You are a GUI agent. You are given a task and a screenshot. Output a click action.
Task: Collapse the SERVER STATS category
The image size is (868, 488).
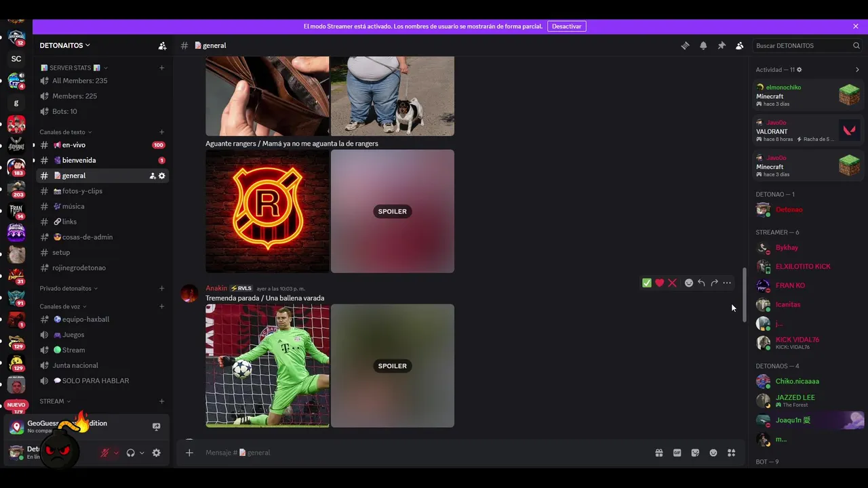click(73, 68)
